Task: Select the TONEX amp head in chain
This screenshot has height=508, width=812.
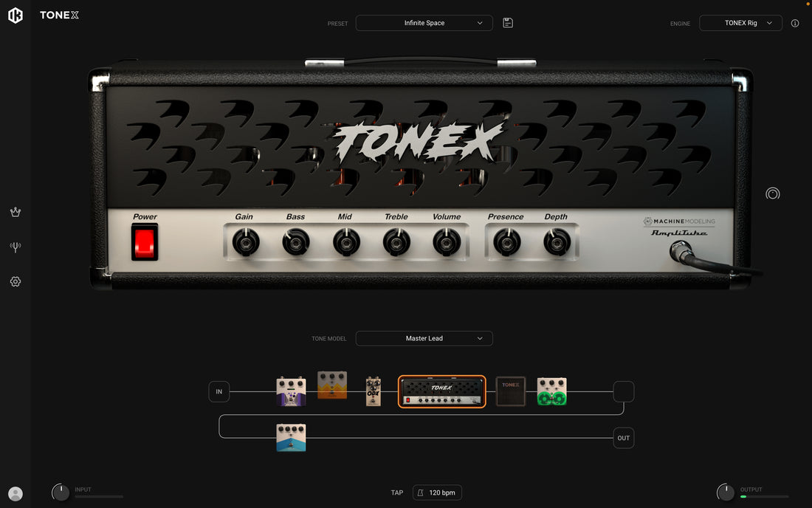Action: [x=441, y=391]
